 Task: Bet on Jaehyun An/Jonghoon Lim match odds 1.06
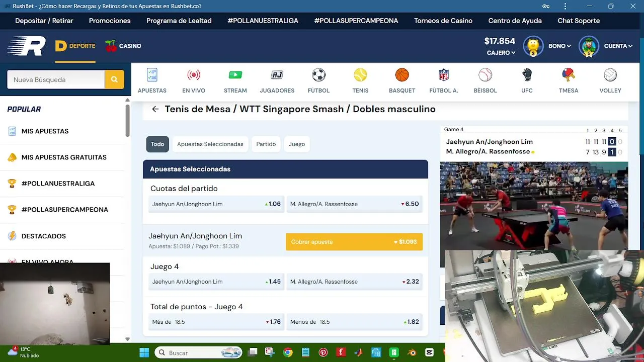tap(216, 204)
